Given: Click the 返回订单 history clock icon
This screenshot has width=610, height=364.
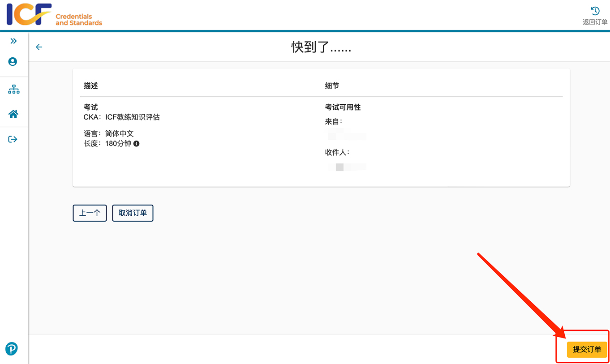Looking at the screenshot, I should click(595, 11).
